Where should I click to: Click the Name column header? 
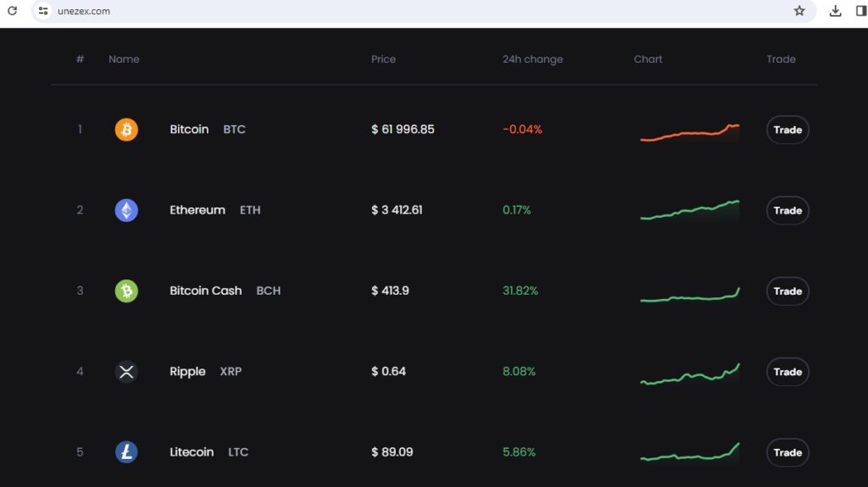124,59
